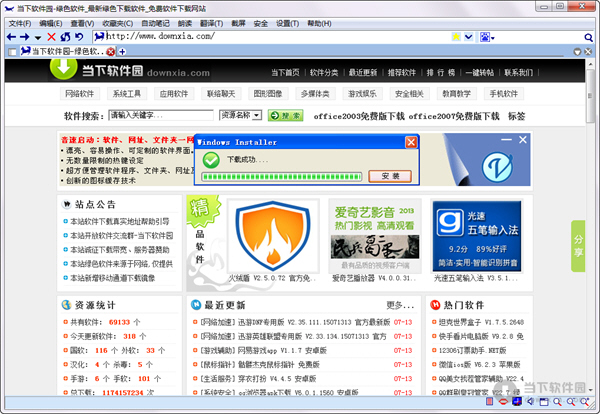
Task: Minimize the banner ad with the dash icon
Action: (506, 140)
